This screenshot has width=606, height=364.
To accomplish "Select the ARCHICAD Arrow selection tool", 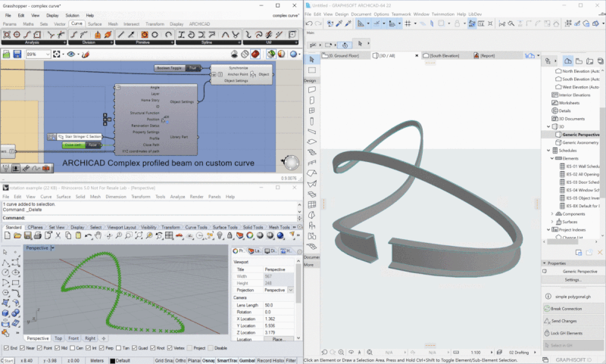I will point(311,58).
